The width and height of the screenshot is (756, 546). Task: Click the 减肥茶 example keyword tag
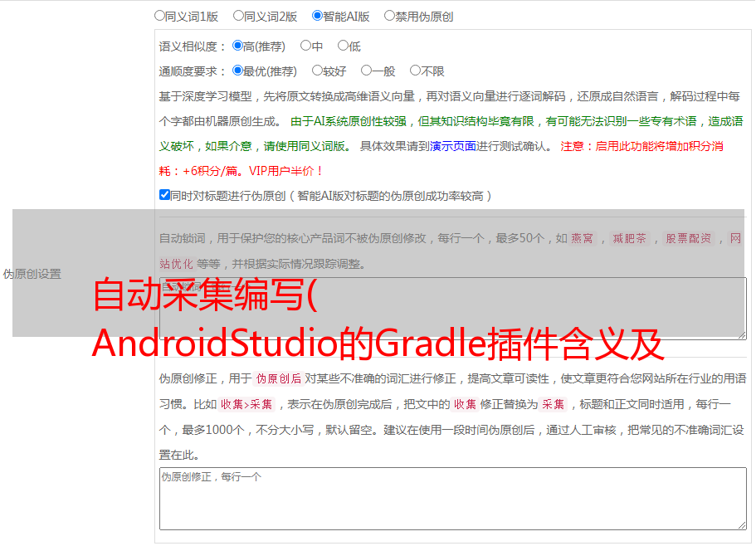[630, 238]
